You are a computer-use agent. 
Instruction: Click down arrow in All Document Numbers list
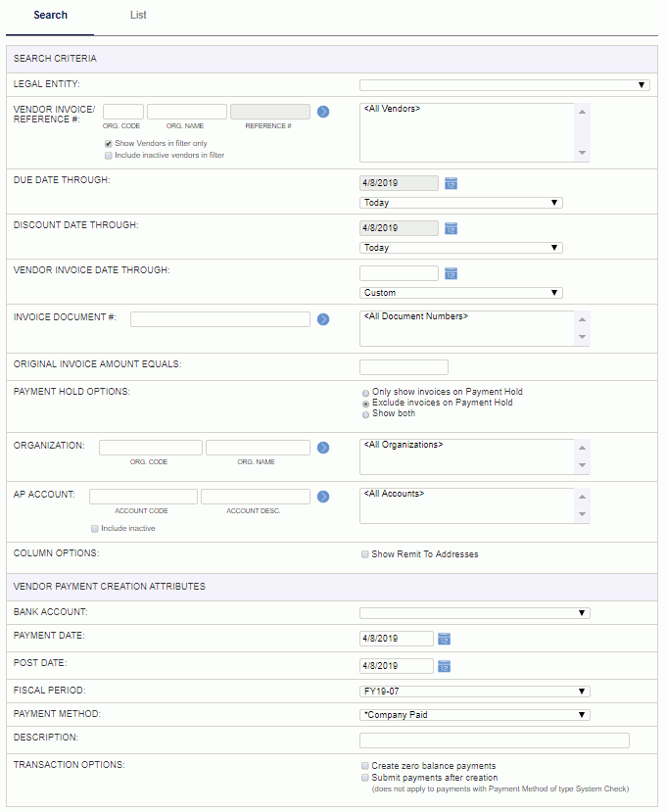[582, 337]
